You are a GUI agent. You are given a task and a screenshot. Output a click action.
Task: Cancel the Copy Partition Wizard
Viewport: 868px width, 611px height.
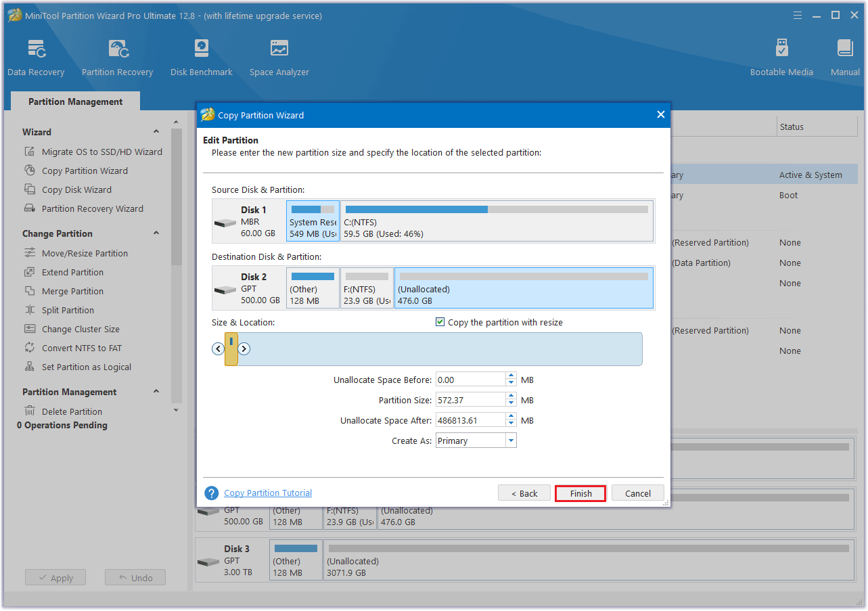[638, 493]
